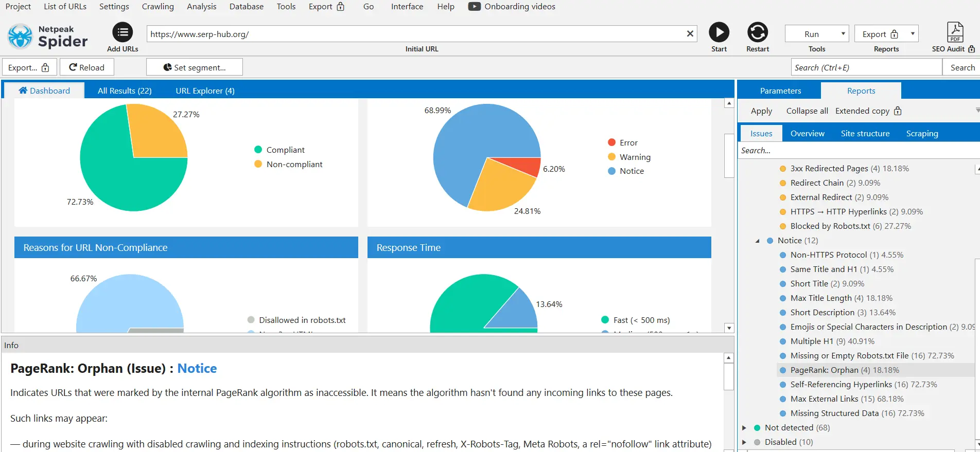
Task: Click the Restart crawl icon
Action: point(757,32)
